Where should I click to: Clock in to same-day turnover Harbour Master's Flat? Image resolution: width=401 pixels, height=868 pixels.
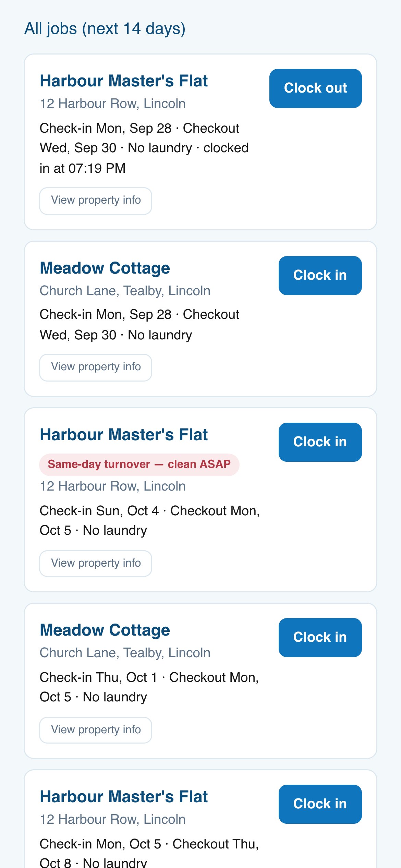320,442
